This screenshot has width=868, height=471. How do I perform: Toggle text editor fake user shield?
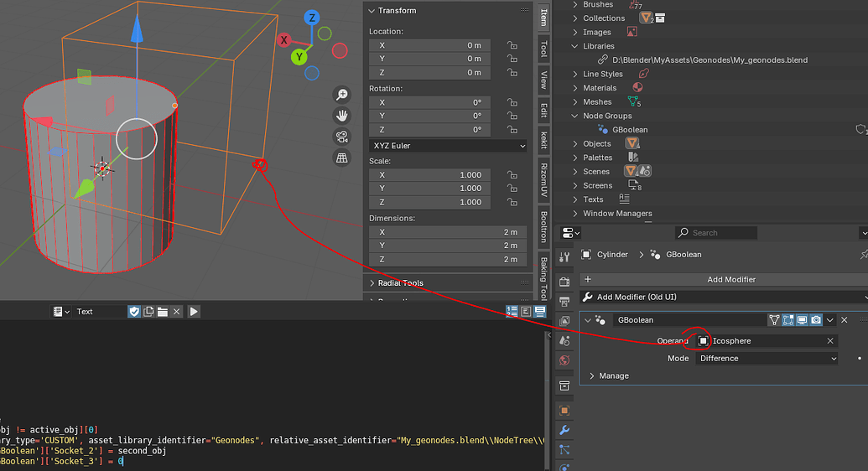[134, 312]
